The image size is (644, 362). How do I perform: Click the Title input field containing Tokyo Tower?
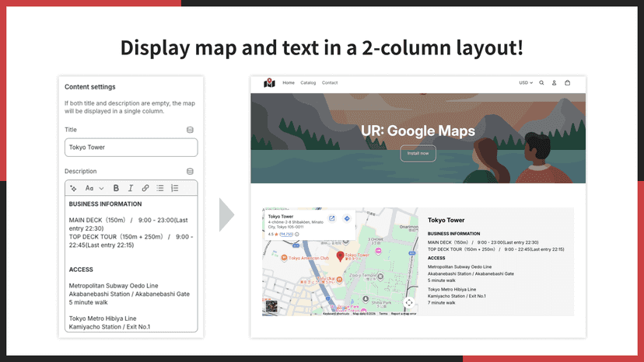[131, 148]
